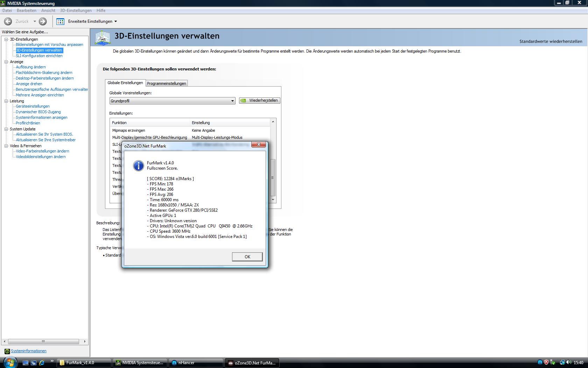Open Auflösung ändern

tap(31, 67)
